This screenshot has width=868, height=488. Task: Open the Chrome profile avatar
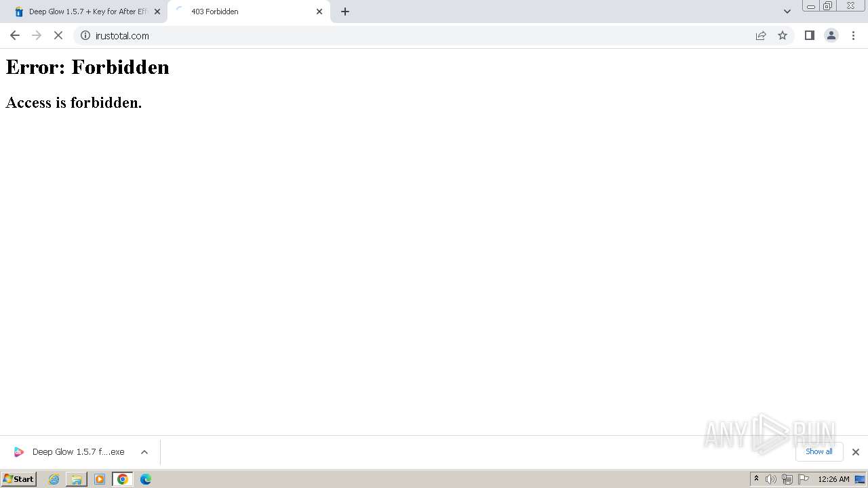(831, 35)
